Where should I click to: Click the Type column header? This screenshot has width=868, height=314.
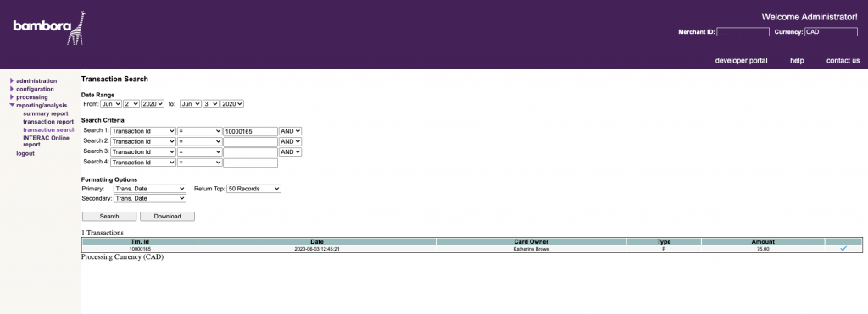click(664, 241)
